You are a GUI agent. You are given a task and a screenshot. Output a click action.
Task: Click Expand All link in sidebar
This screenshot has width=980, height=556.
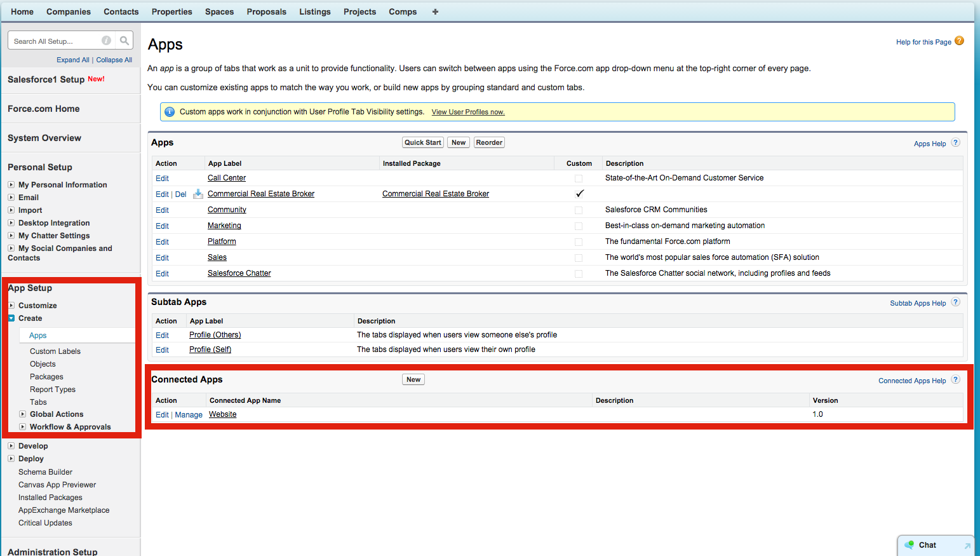point(73,60)
